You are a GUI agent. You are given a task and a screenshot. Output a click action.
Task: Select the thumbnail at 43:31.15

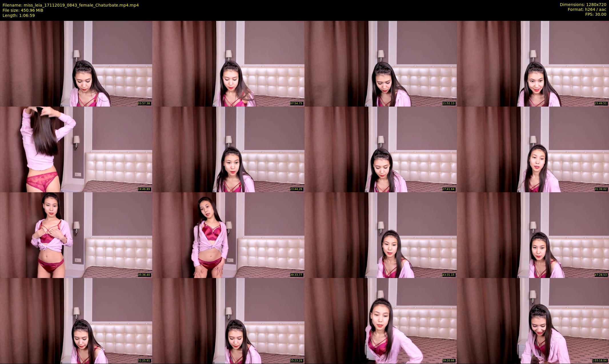[x=380, y=235]
